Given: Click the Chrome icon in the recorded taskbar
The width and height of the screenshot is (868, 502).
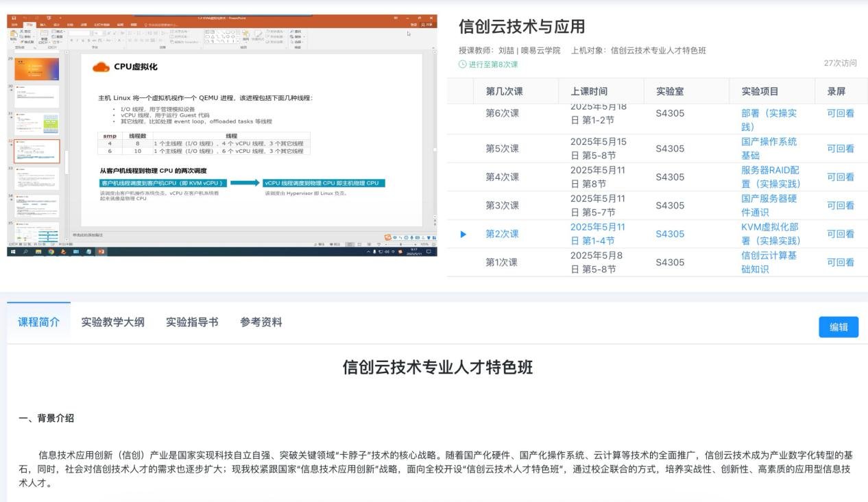Looking at the screenshot, I should [51, 252].
